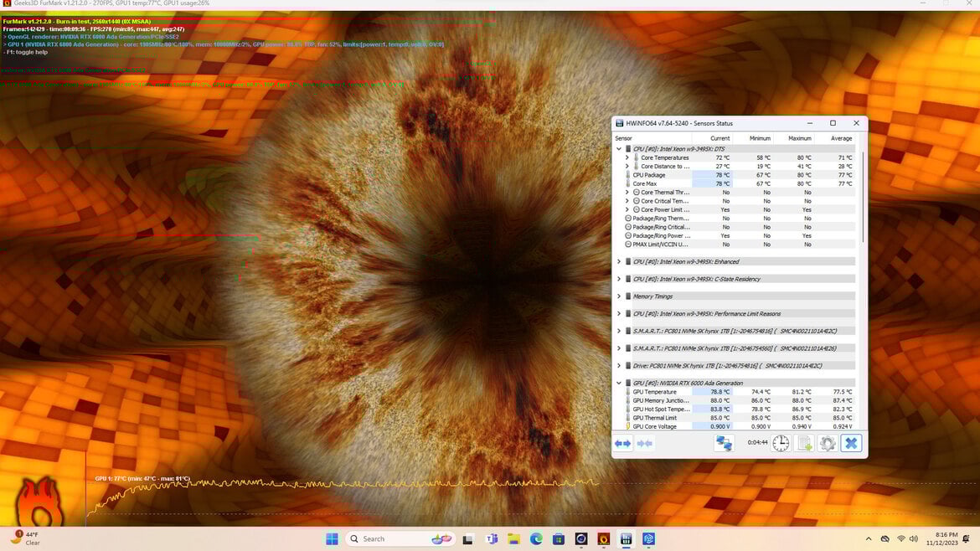Expand the Memory Timings group
This screenshot has width=980, height=551.
[619, 296]
